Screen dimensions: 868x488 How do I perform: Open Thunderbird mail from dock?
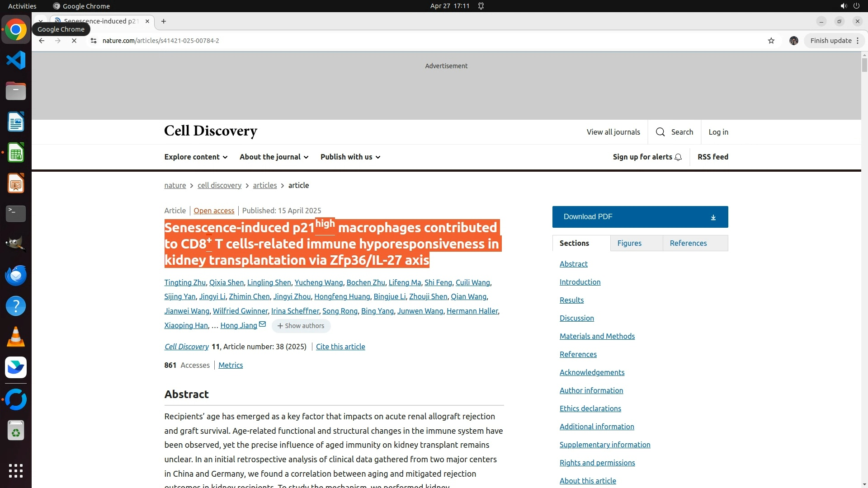click(16, 275)
